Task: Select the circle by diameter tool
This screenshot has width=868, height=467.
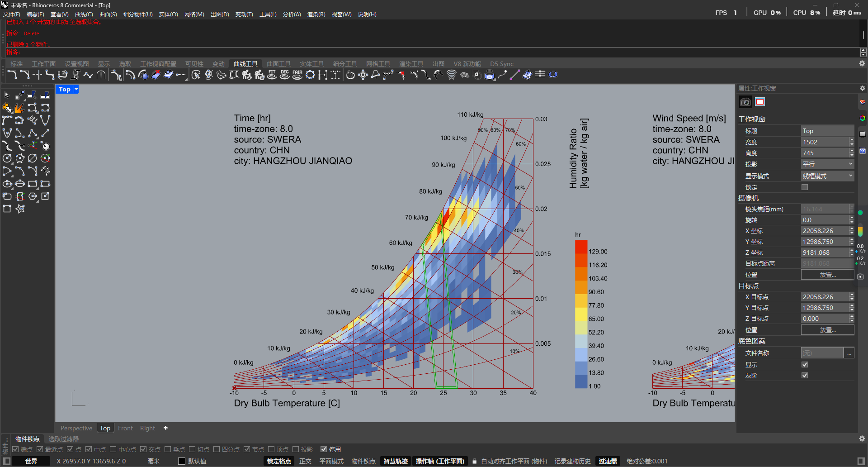Action: click(32, 158)
